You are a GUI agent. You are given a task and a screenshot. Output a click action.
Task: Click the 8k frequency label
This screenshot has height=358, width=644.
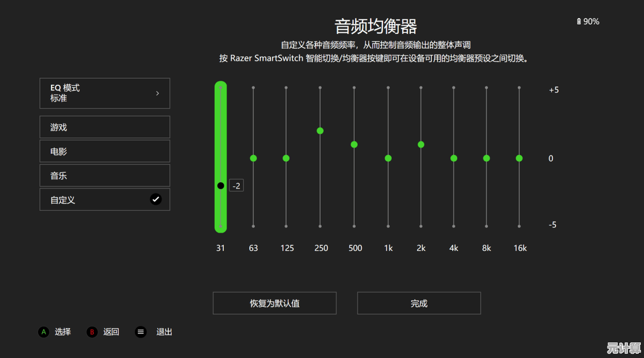pyautogui.click(x=487, y=248)
